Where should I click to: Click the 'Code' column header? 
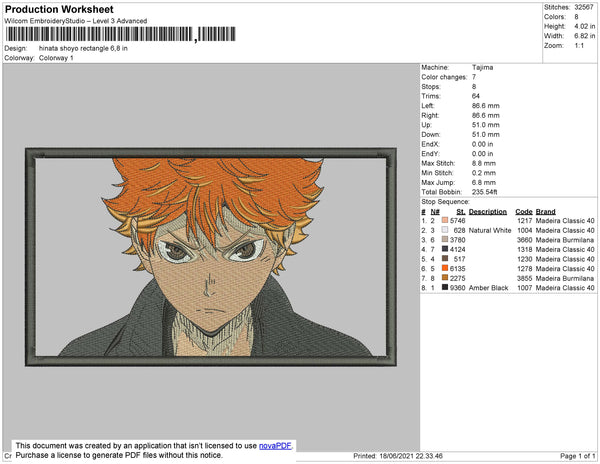coord(524,212)
